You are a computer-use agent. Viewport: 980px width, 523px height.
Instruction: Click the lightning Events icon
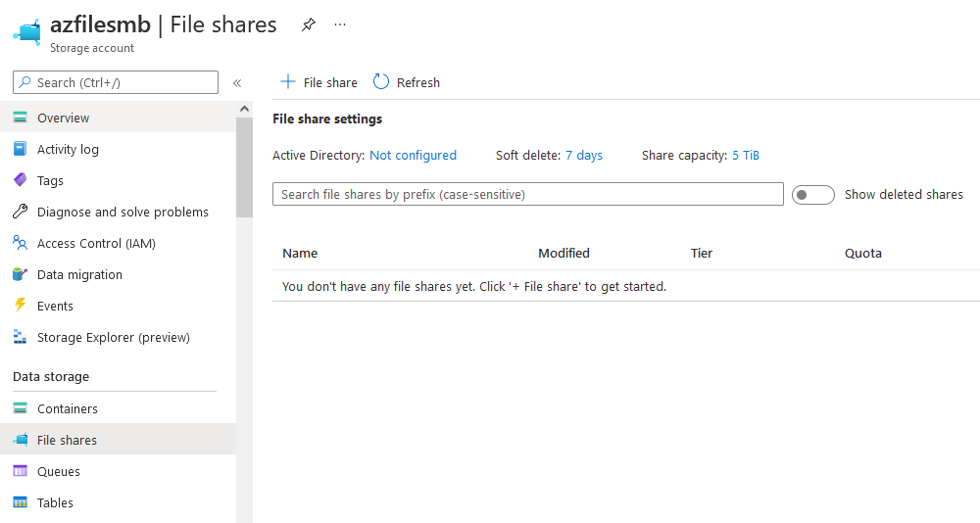pos(20,305)
